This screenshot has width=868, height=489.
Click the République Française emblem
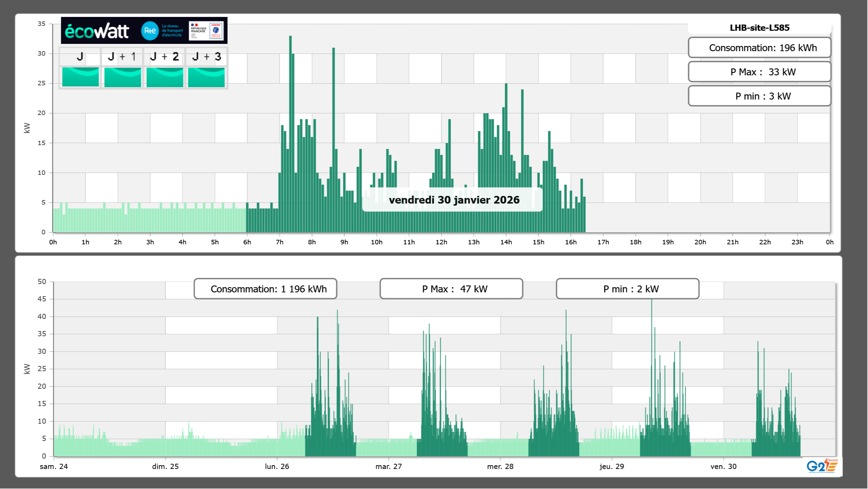pos(198,31)
